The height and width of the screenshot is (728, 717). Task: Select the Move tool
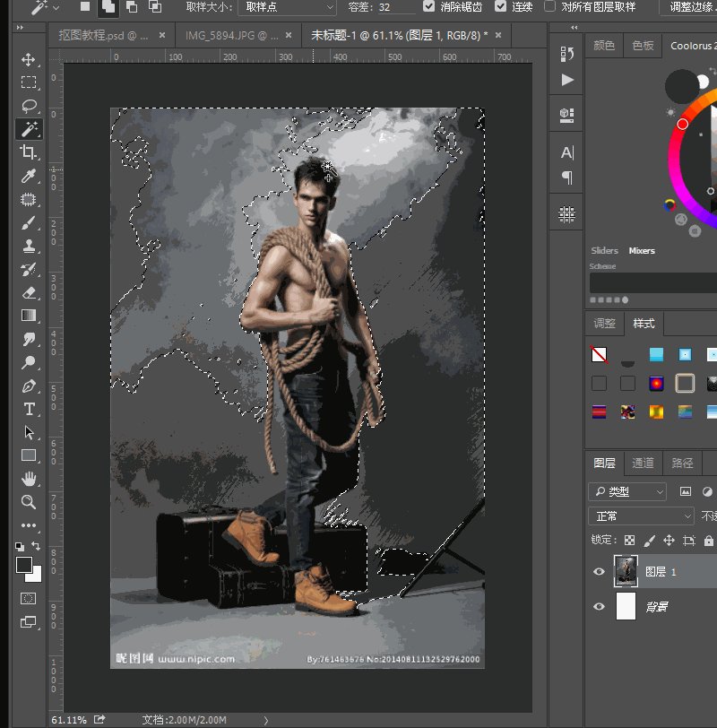click(29, 59)
